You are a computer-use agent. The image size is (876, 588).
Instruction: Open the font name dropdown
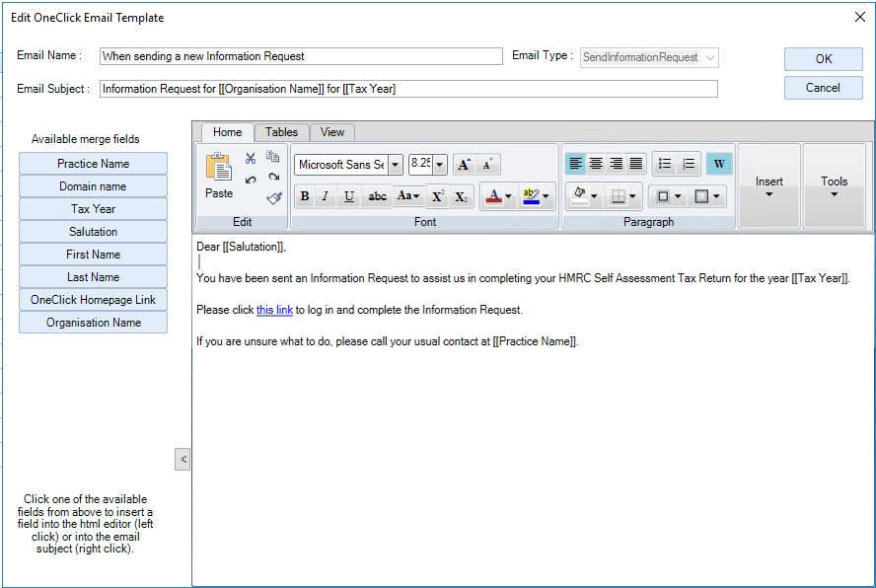pyautogui.click(x=396, y=165)
